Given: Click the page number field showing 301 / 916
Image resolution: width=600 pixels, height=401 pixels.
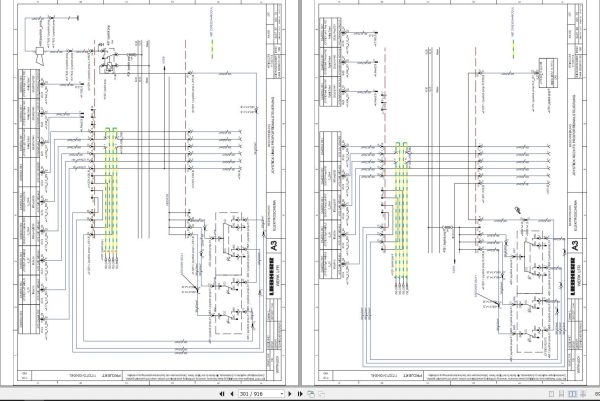Looking at the screenshot, I should (259, 394).
